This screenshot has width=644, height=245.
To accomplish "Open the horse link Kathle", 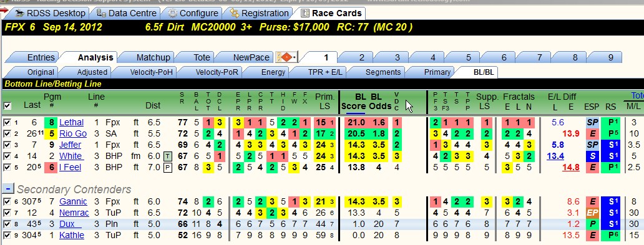I will tap(72, 235).
